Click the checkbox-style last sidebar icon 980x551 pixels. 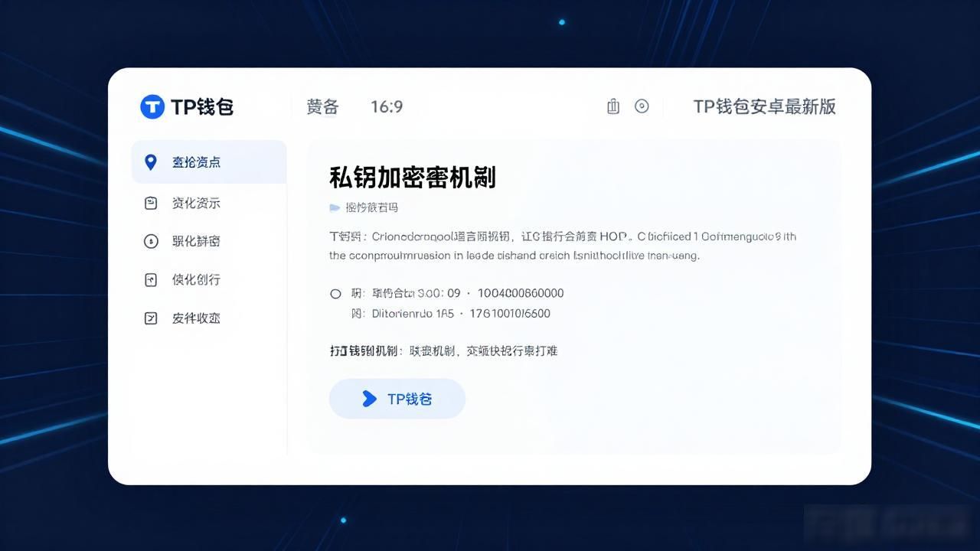151,318
